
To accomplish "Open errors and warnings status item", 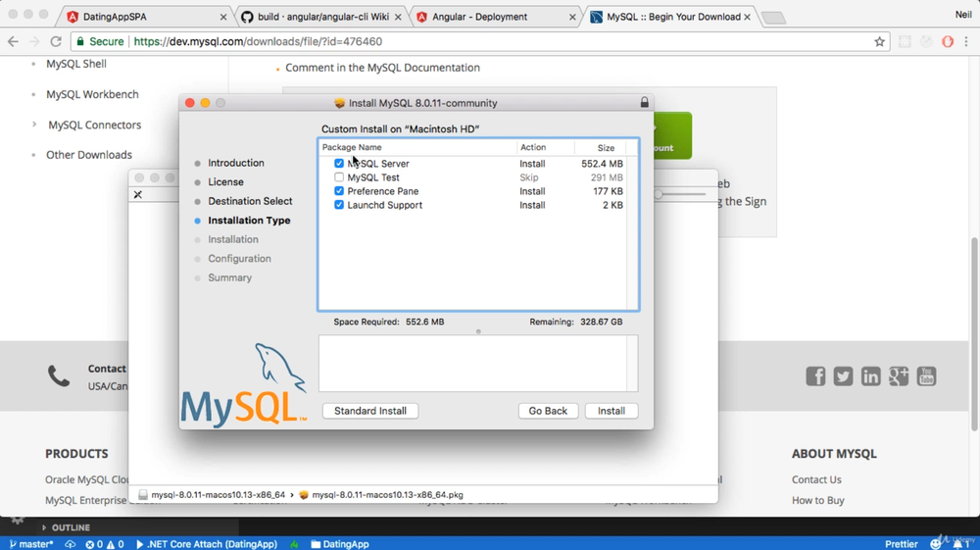I will [x=105, y=544].
